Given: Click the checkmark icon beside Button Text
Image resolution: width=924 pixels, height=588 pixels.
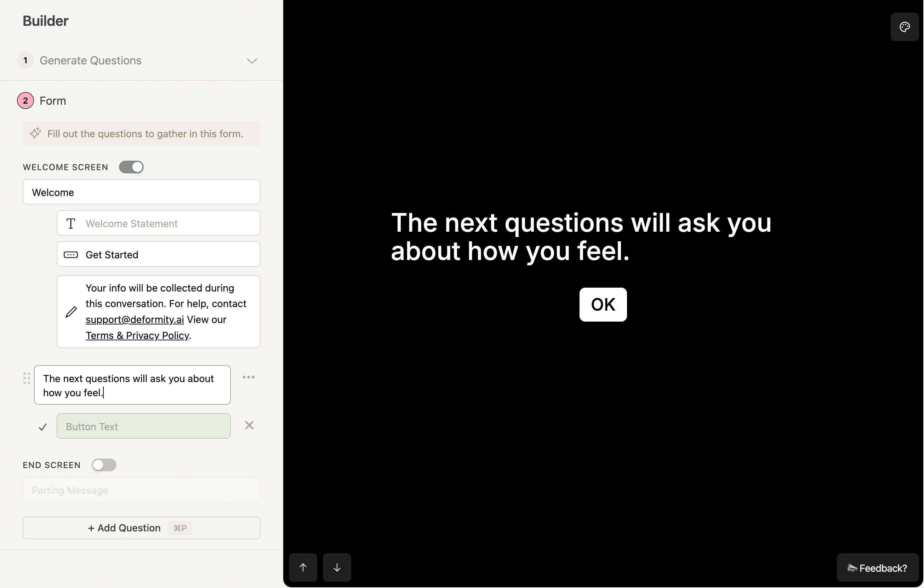Looking at the screenshot, I should [42, 427].
